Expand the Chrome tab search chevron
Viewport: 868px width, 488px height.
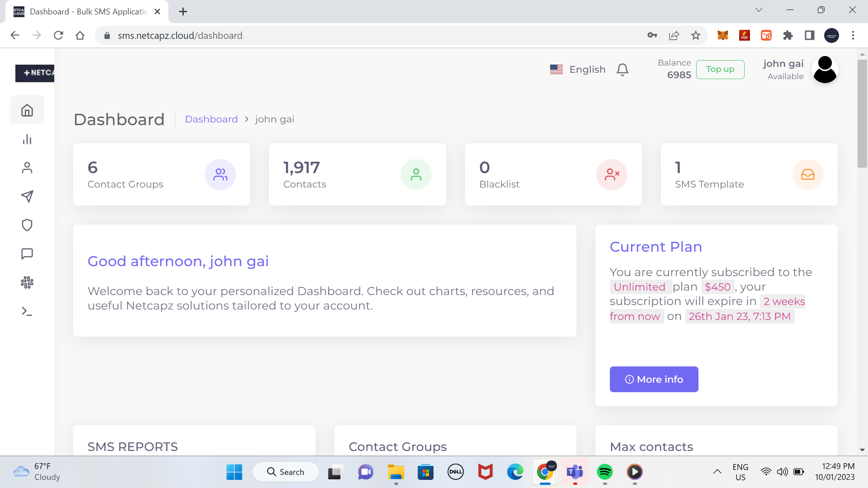[759, 10]
